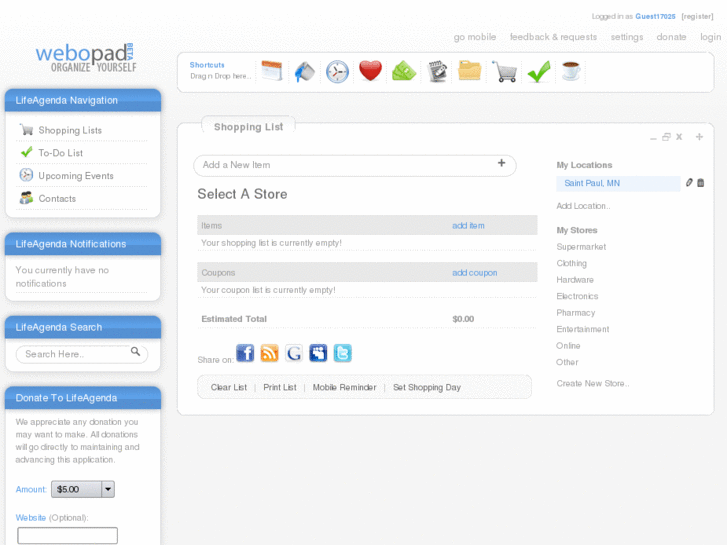Open feedback & requests

[553, 37]
